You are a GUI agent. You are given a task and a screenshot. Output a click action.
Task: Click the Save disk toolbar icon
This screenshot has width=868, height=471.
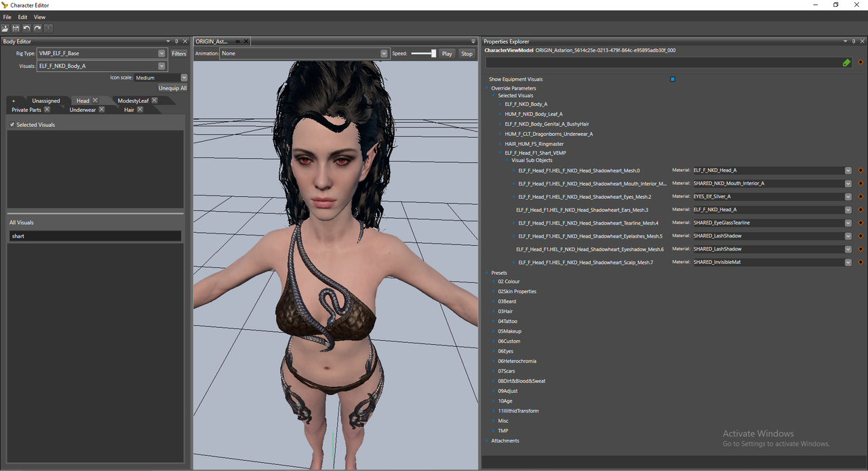(x=16, y=29)
